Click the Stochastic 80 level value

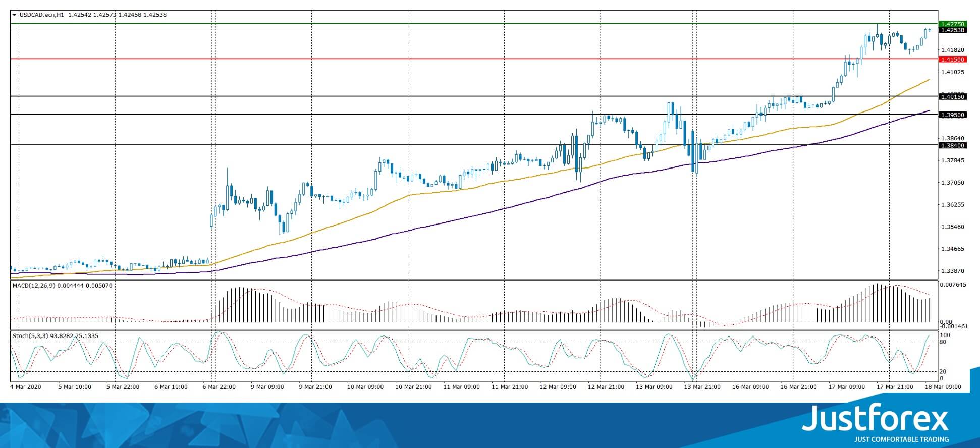click(x=943, y=342)
